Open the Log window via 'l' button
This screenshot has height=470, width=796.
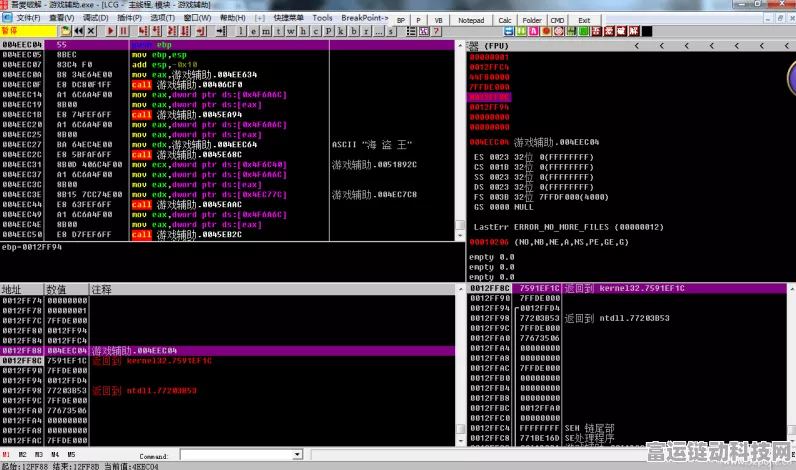point(241,31)
